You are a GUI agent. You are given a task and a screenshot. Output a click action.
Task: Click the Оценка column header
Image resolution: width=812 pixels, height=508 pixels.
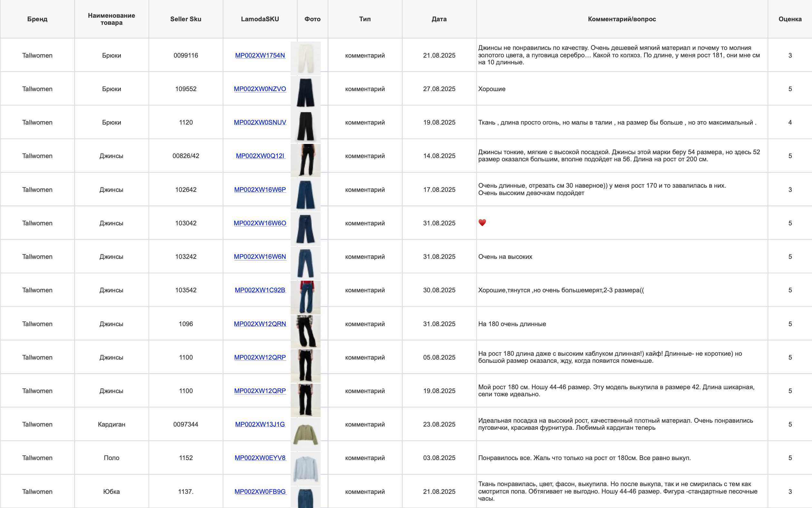tap(790, 19)
